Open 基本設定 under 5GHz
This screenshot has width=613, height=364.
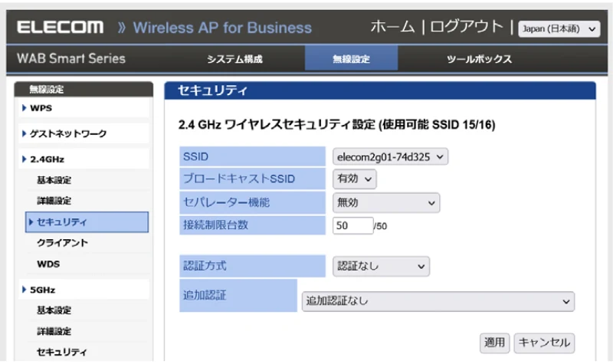pos(54,310)
